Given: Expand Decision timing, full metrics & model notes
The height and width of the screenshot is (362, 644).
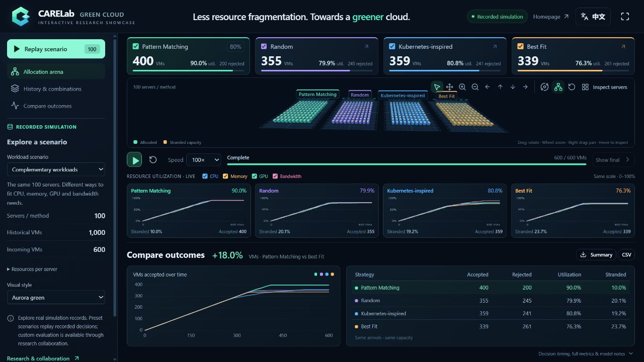Looking at the screenshot, I should [x=586, y=353].
